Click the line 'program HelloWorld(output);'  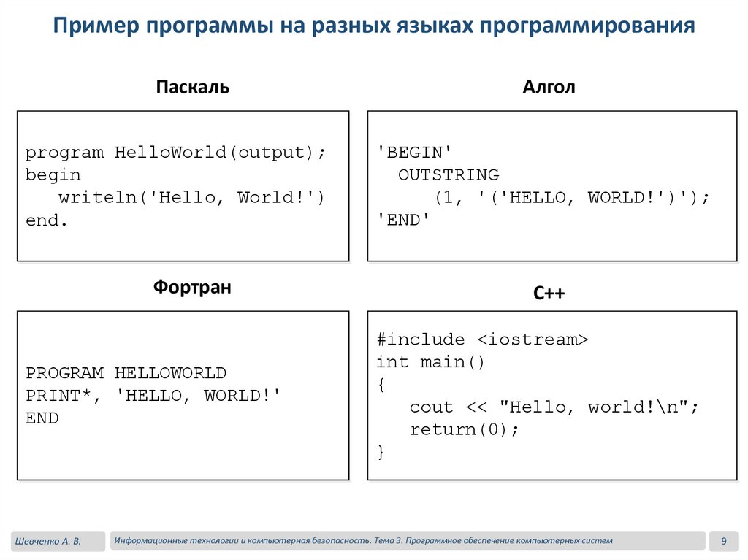pyautogui.click(x=175, y=153)
